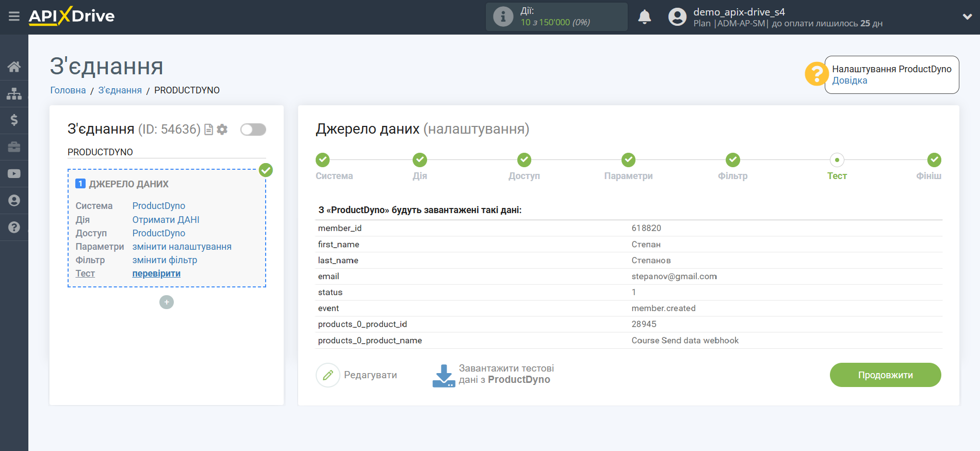Open the briefcase sidebar icon
Viewport: 980px width, 451px height.
(14, 147)
